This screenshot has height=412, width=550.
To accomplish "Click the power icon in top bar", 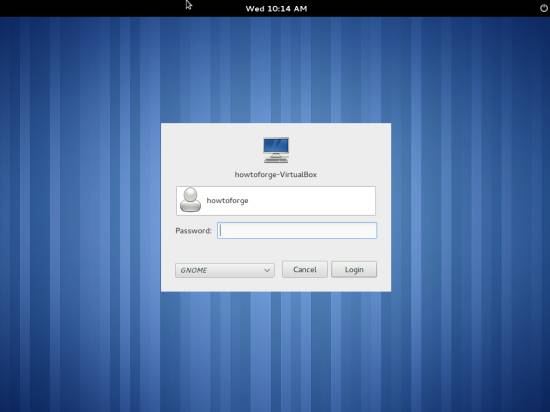I will (x=543, y=8).
